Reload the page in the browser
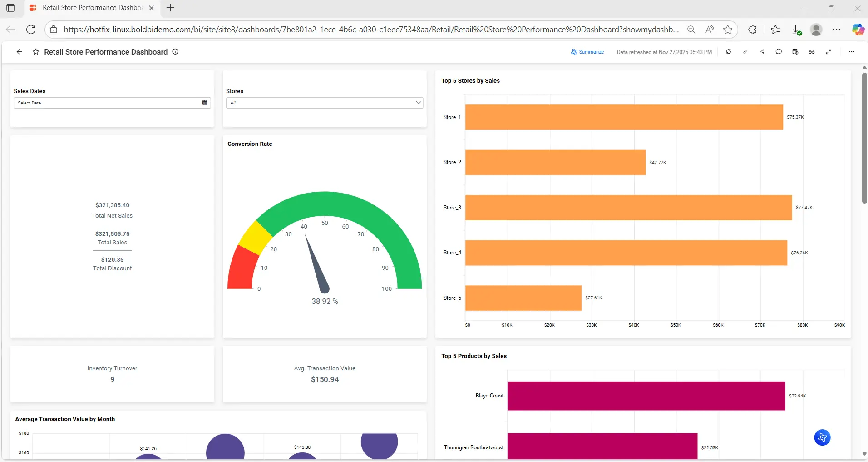868x462 pixels. coord(31,30)
